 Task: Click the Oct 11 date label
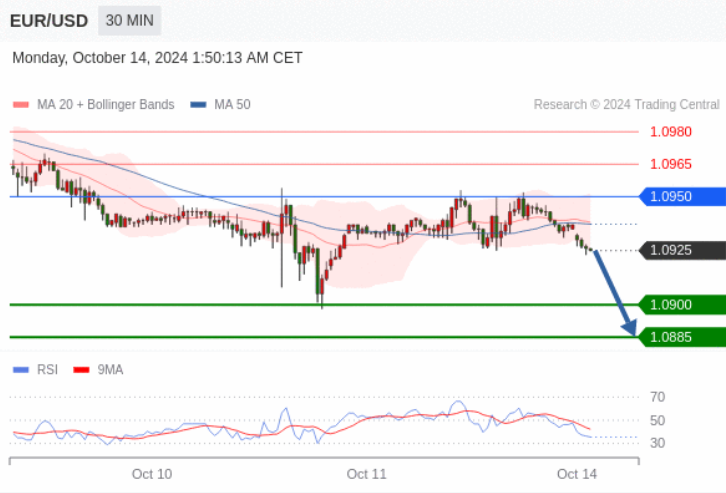click(366, 474)
